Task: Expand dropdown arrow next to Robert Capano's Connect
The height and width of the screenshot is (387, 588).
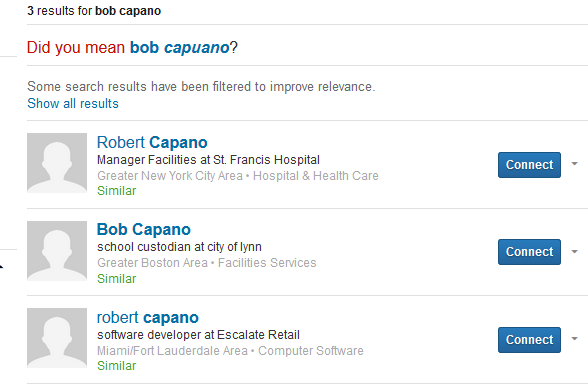Action: click(x=574, y=164)
